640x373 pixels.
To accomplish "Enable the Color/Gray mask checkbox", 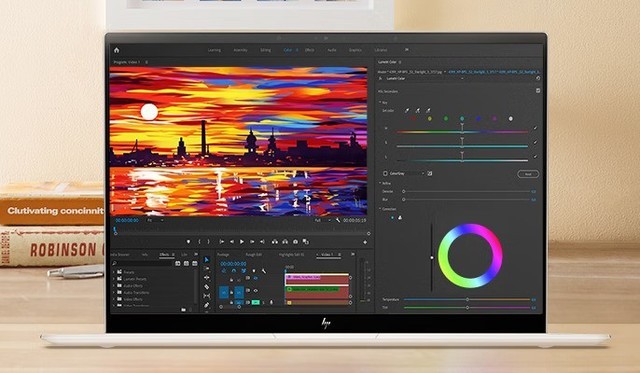I will [x=385, y=173].
